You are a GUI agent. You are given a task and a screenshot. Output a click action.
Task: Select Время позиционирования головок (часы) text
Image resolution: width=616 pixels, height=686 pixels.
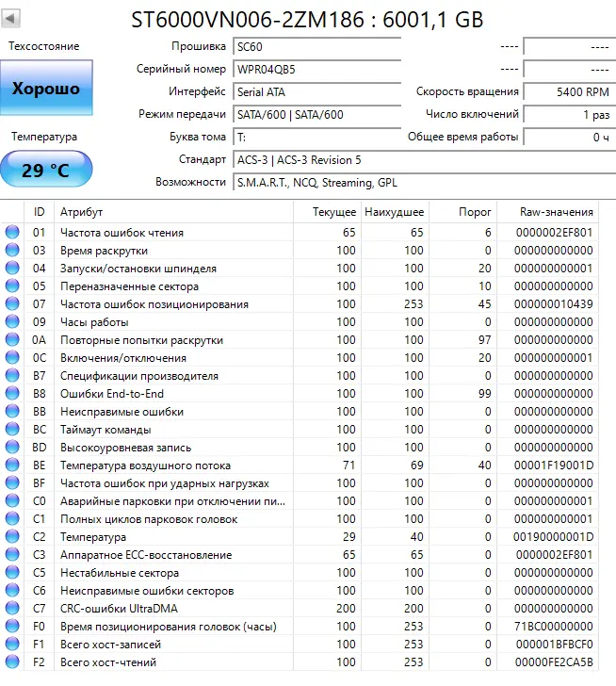169,627
